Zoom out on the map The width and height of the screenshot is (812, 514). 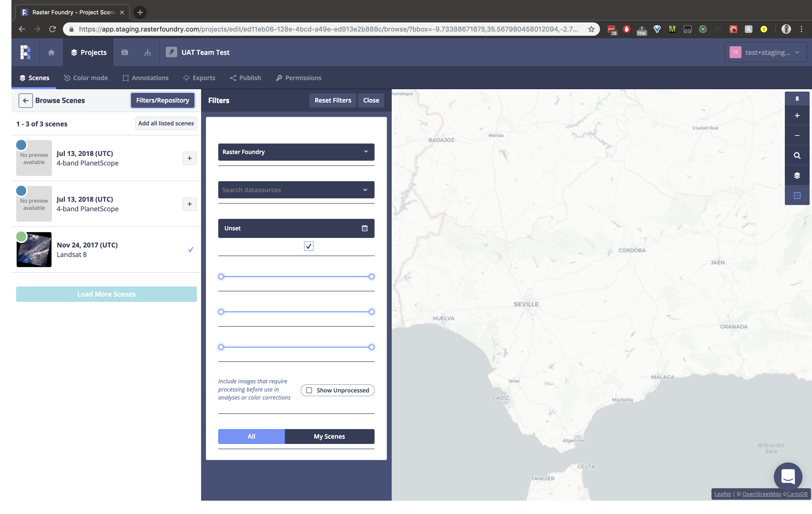(797, 135)
